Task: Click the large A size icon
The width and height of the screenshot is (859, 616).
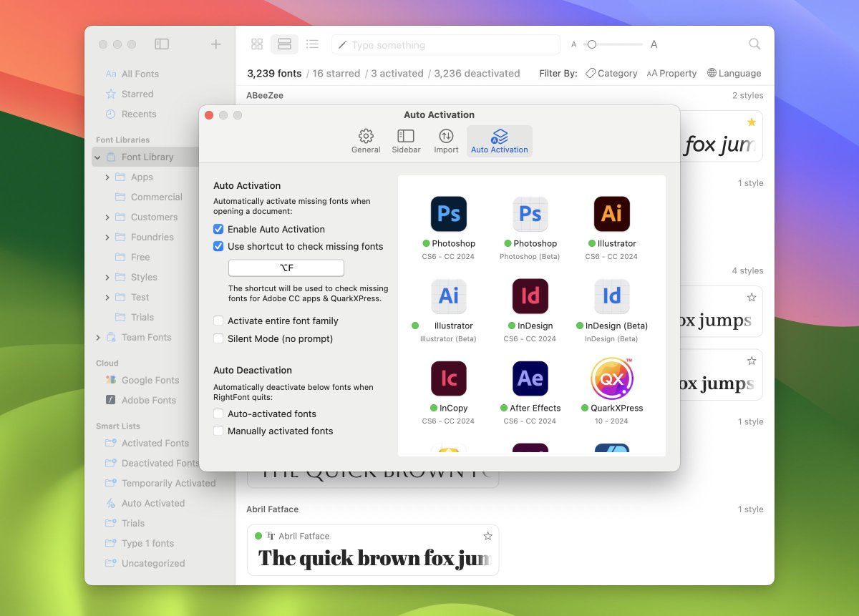Action: (654, 44)
